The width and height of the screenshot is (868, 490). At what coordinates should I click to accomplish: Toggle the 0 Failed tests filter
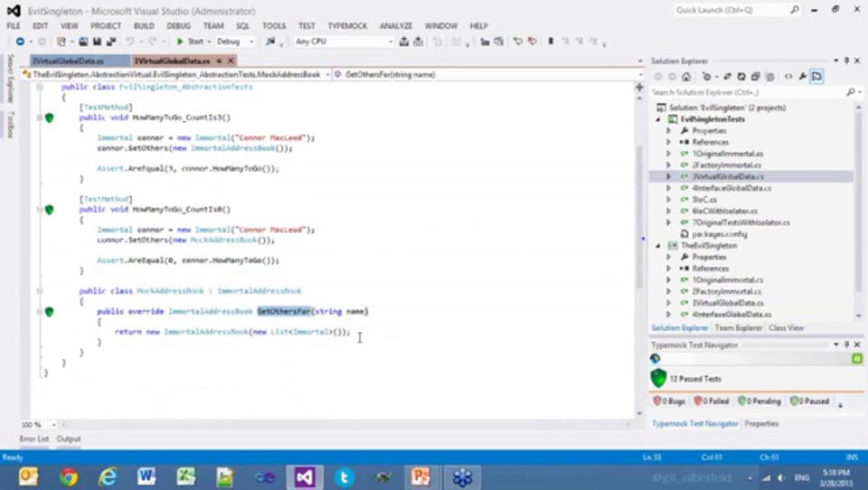click(712, 400)
